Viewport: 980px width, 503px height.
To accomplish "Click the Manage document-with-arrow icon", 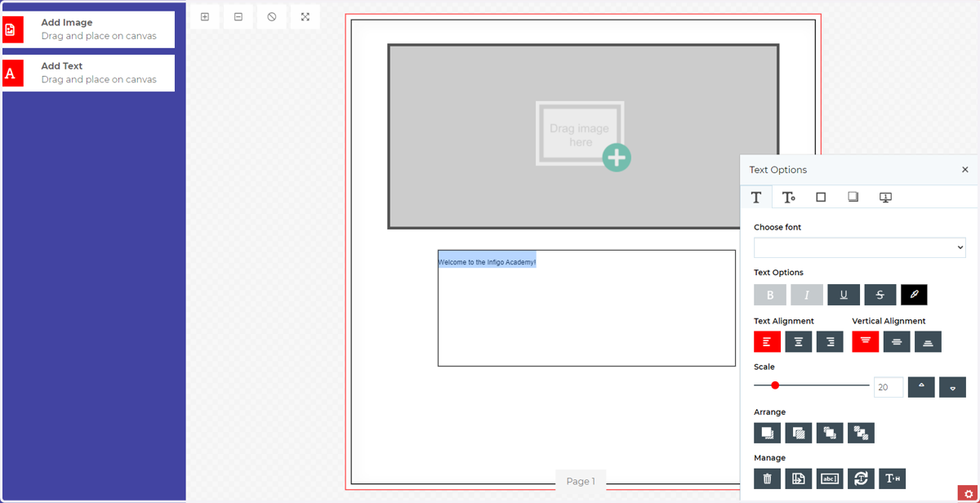I will pos(799,479).
